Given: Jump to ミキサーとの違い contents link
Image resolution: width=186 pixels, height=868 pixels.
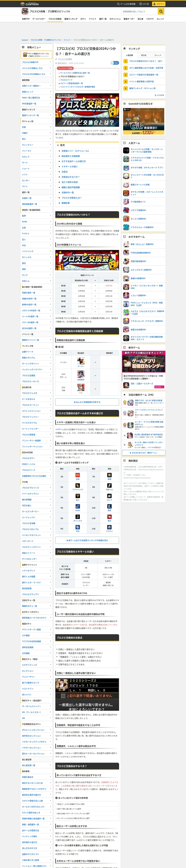Looking at the screenshot, I should coord(70,167).
